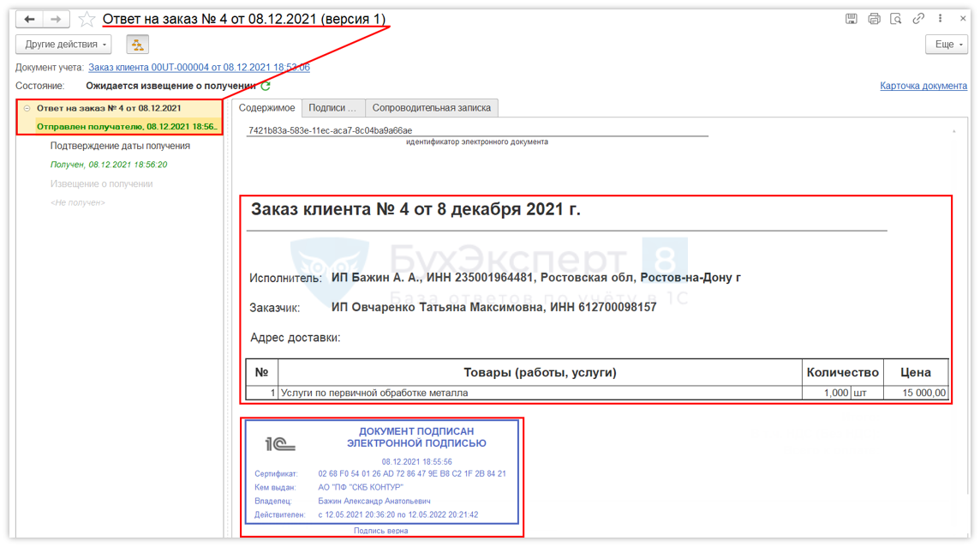The width and height of the screenshot is (980, 547).
Task: Click the Услуги по первичной обработке металла cell
Action: pos(540,393)
